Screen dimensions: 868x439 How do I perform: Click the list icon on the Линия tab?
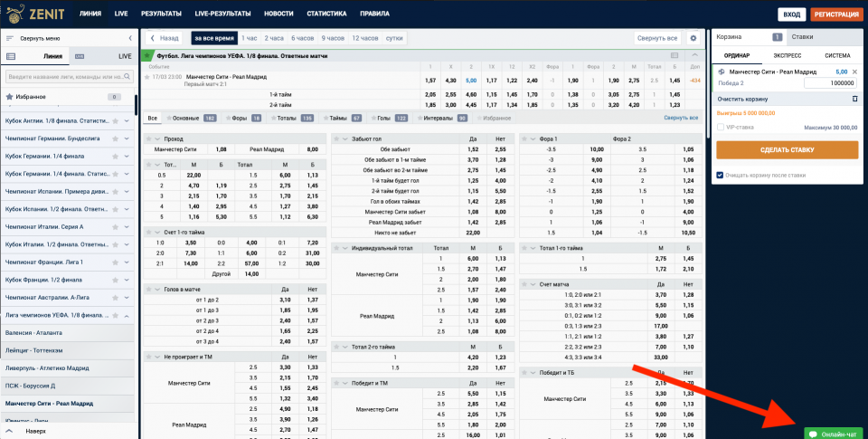[11, 56]
